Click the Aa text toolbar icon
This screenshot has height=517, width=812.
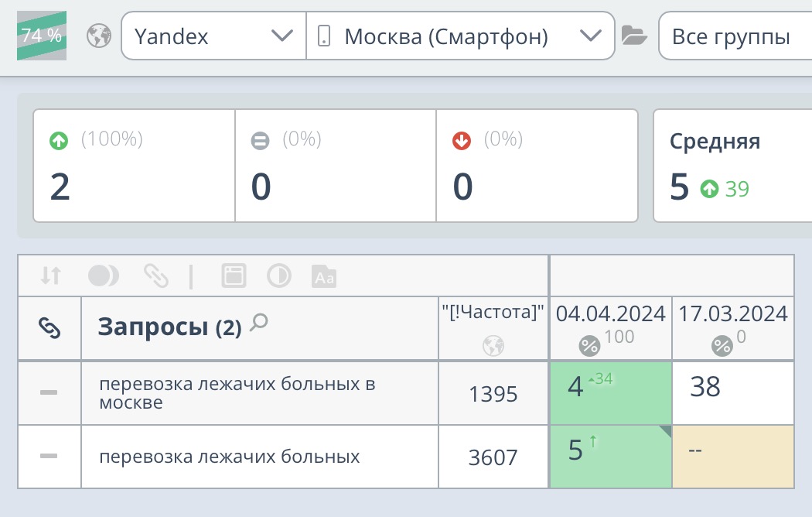[323, 276]
